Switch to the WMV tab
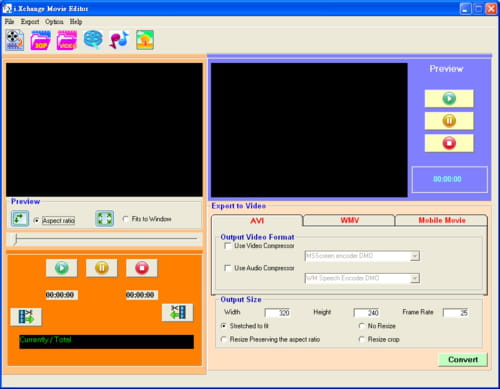This screenshot has width=500, height=389. click(349, 220)
